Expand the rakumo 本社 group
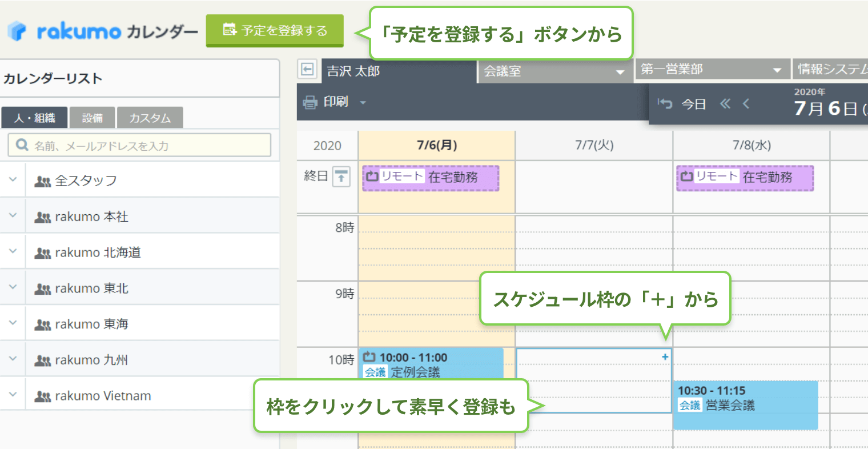Image resolution: width=868 pixels, height=449 pixels. click(x=13, y=215)
